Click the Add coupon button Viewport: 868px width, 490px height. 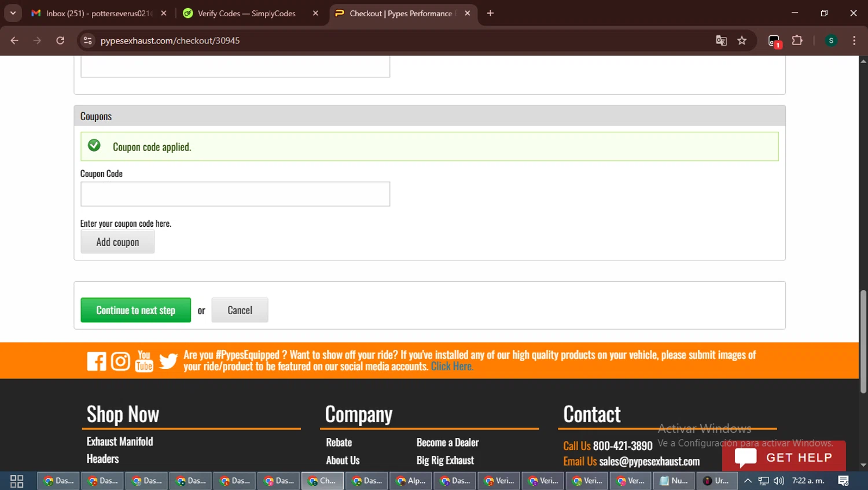coord(117,242)
